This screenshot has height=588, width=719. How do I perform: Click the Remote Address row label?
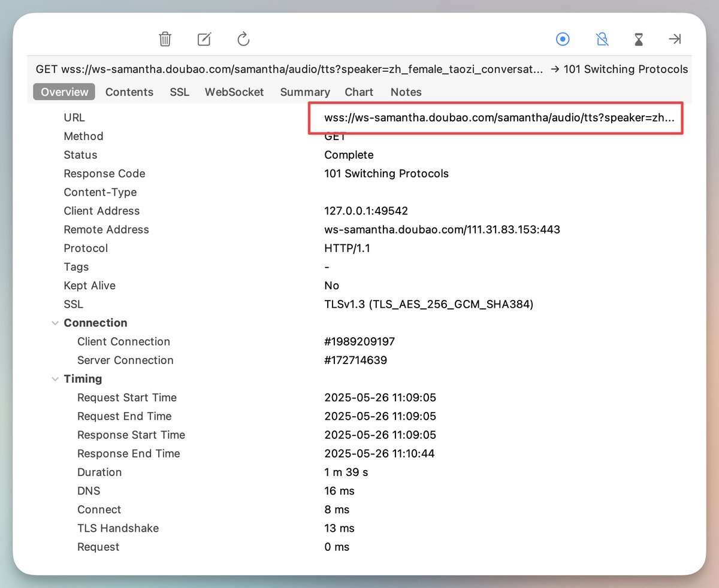pos(106,229)
